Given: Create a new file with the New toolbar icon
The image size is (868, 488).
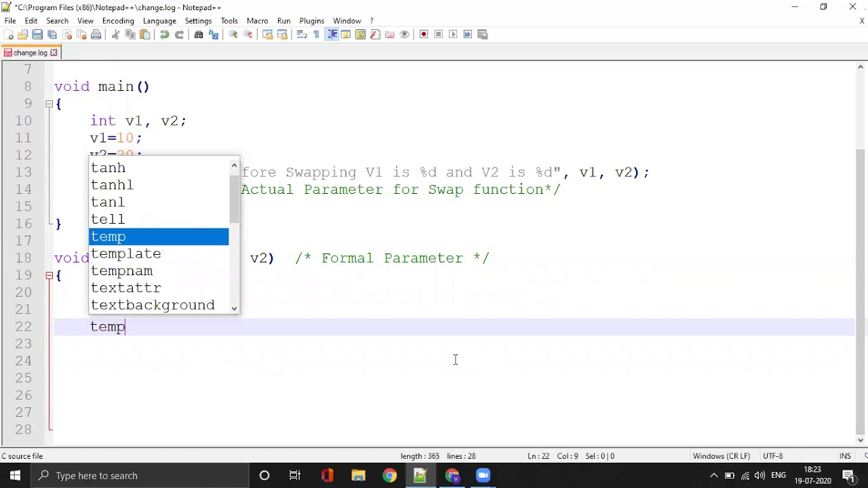Looking at the screenshot, I should [x=8, y=35].
